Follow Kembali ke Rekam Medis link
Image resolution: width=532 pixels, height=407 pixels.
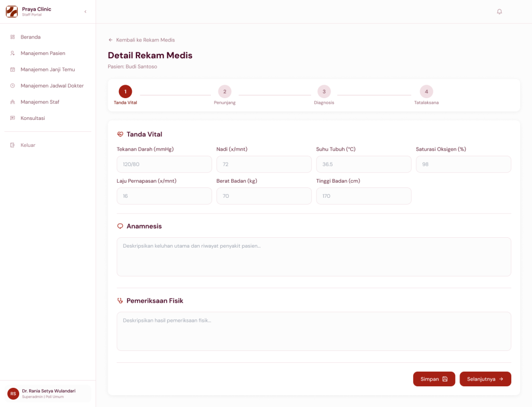tap(145, 40)
